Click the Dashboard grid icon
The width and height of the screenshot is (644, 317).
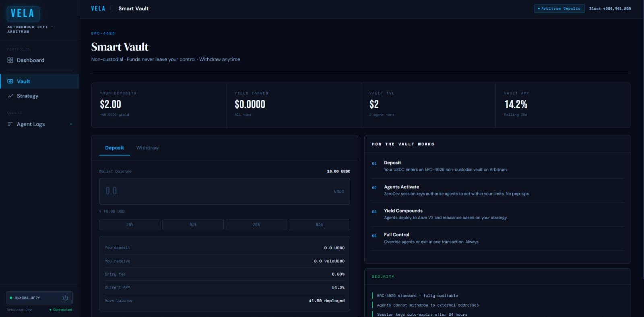[x=10, y=60]
